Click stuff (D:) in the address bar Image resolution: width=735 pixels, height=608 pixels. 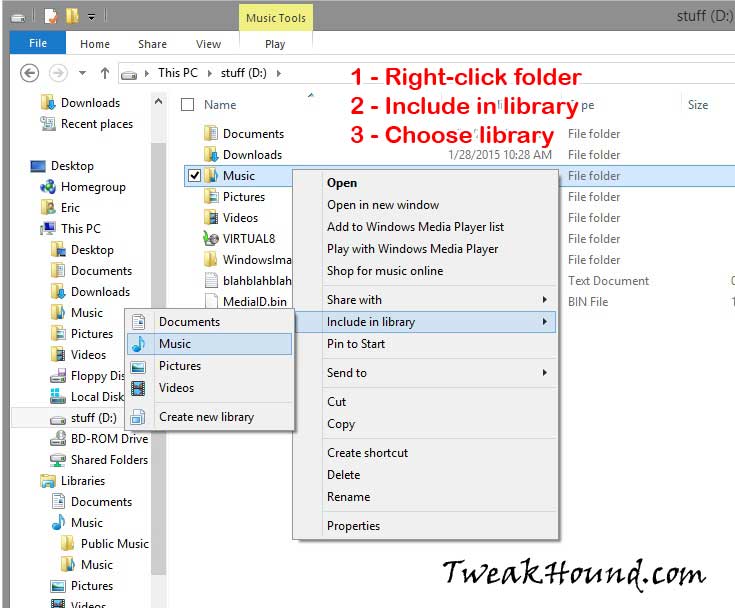point(243,73)
